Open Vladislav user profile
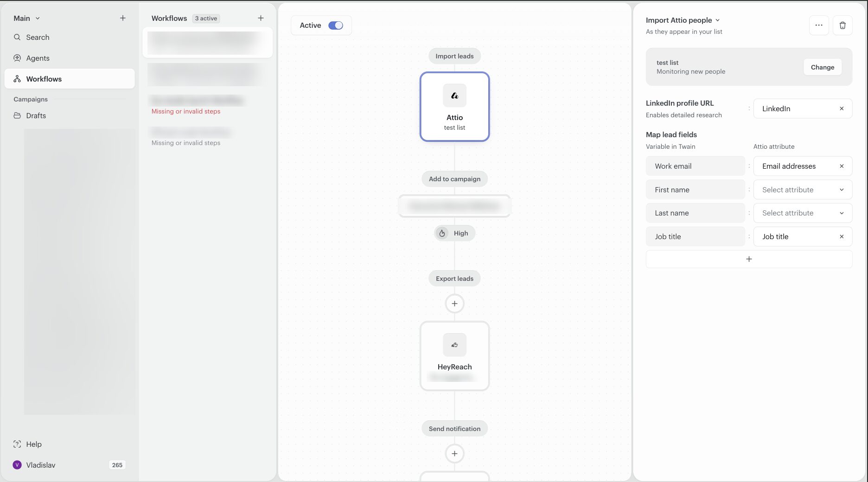Screen dimensions: 868x482 click(x=40, y=465)
